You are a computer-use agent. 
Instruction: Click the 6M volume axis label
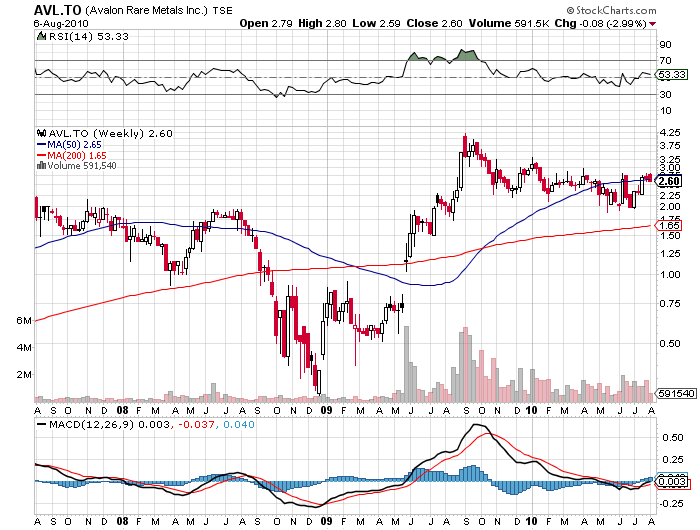[24, 321]
